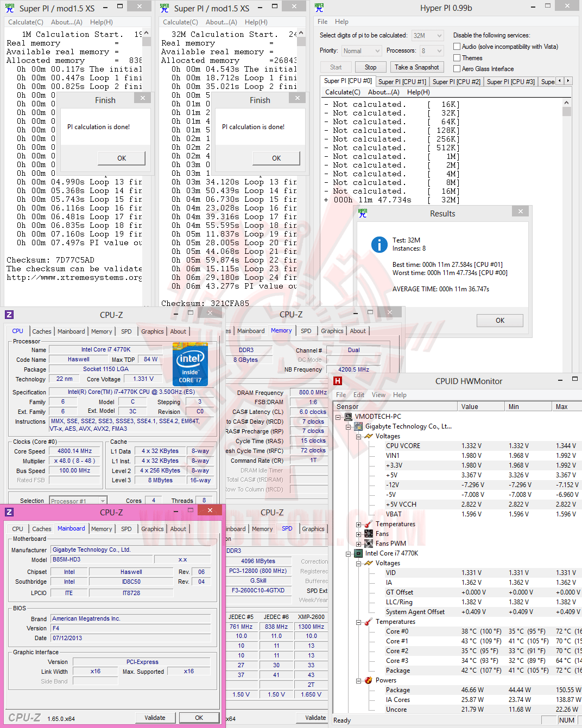Image resolution: width=582 pixels, height=728 pixels.
Task: Click the Voltages icon under Gigabyte
Action: (x=369, y=436)
